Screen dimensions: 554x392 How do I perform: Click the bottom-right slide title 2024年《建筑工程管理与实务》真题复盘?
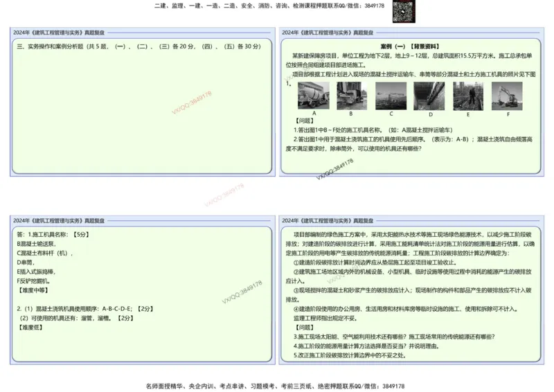click(328, 220)
